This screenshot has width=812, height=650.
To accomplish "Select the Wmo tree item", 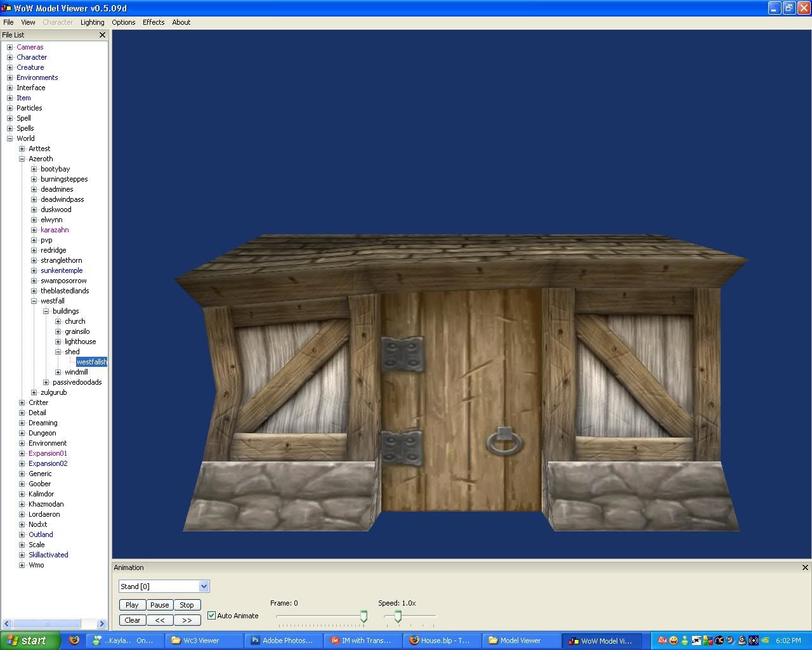I will (x=36, y=565).
